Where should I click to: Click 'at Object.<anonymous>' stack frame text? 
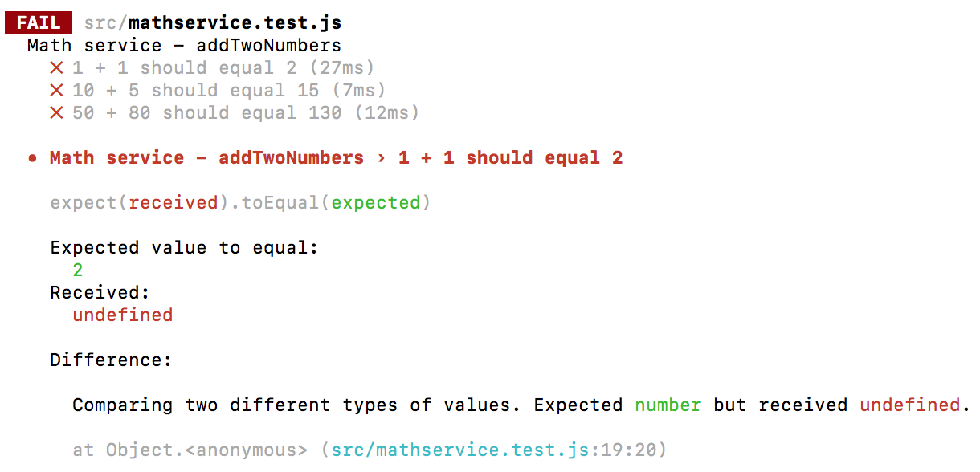click(x=190, y=450)
